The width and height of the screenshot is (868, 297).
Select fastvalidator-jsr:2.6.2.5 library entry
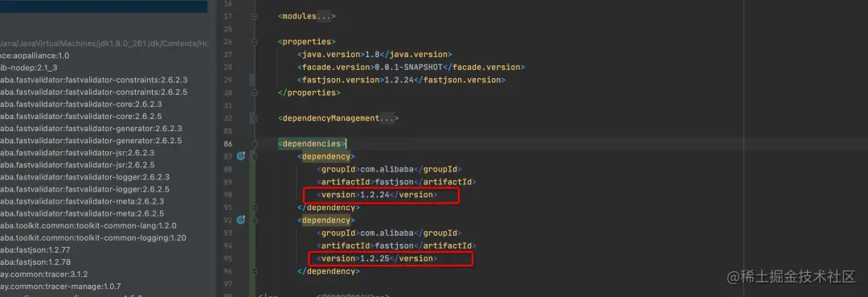coord(77,165)
